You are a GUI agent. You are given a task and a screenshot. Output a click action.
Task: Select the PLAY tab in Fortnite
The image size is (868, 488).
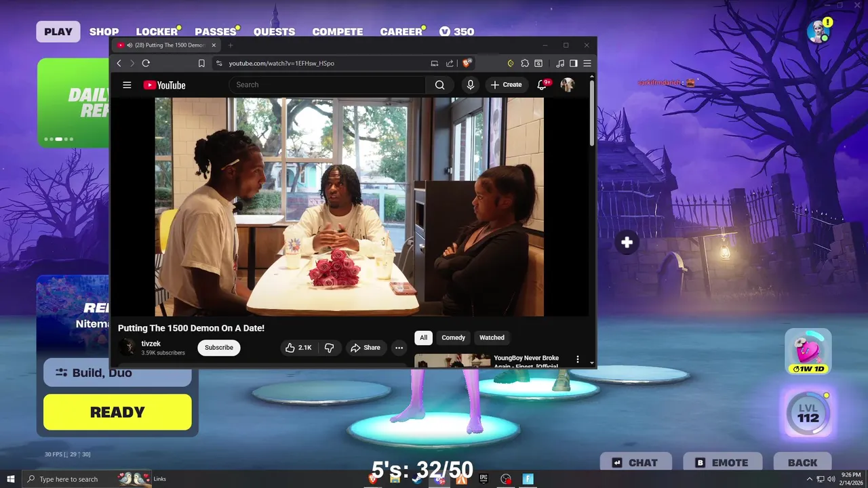58,32
